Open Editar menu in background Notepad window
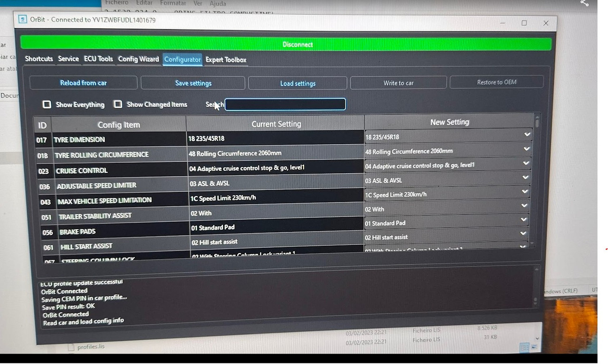Image resolution: width=608 pixels, height=364 pixels. coord(144,3)
